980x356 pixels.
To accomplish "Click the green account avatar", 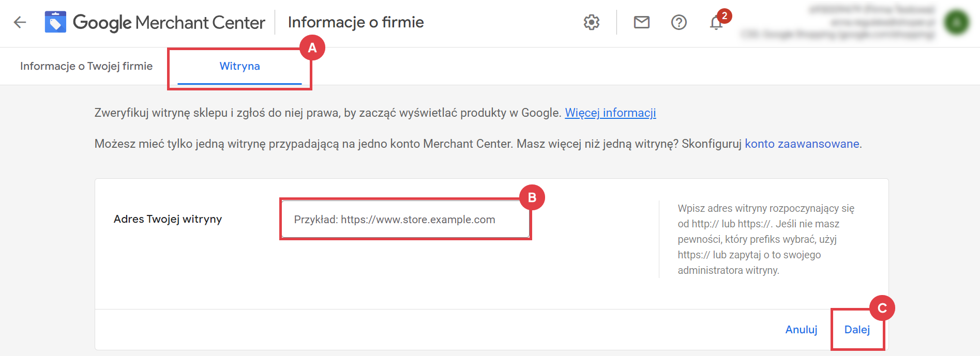I will tap(956, 22).
